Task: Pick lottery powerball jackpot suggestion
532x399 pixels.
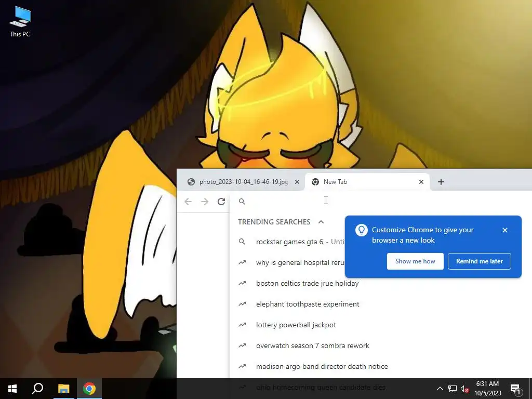Action: click(381, 325)
